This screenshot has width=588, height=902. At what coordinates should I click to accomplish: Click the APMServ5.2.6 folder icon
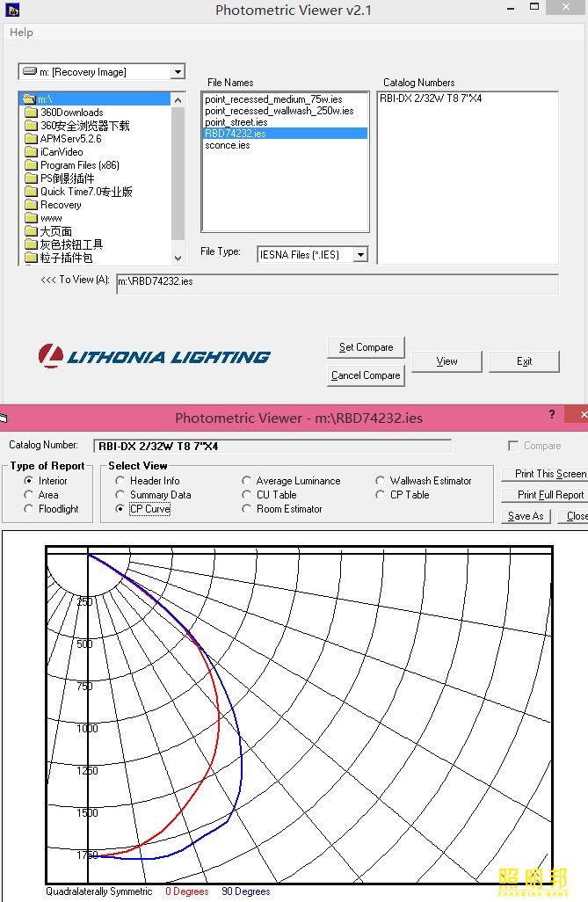31,139
